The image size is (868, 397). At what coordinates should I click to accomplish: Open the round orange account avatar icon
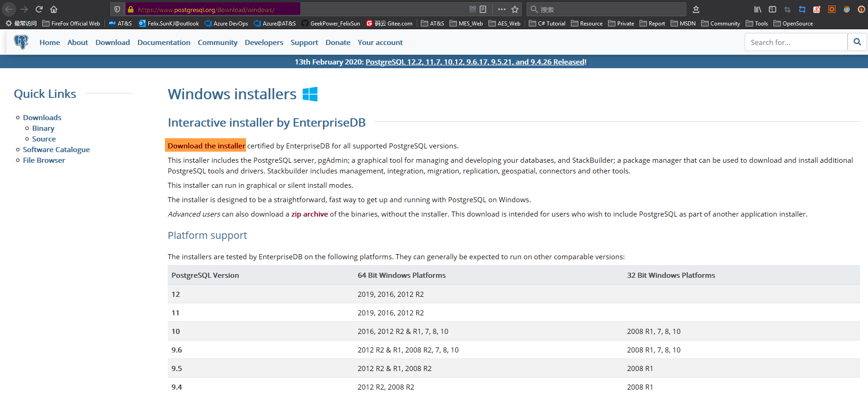pyautogui.click(x=862, y=9)
